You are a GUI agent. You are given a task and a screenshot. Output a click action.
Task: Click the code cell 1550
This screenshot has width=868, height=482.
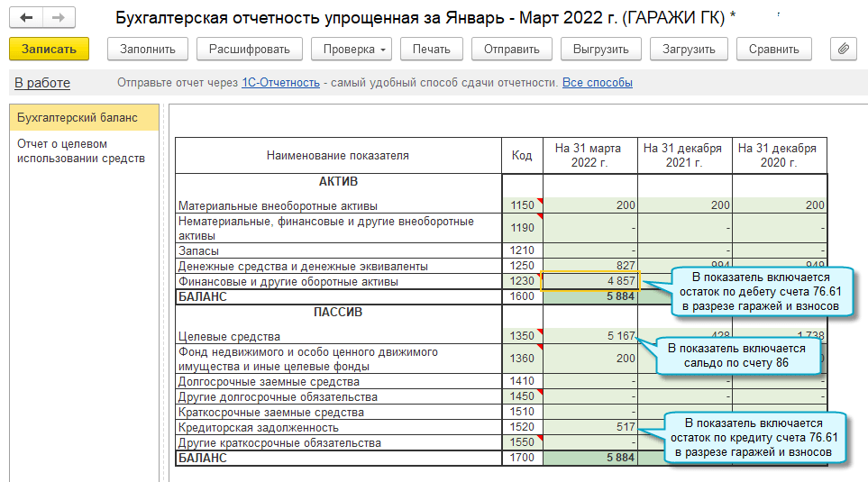pyautogui.click(x=522, y=442)
